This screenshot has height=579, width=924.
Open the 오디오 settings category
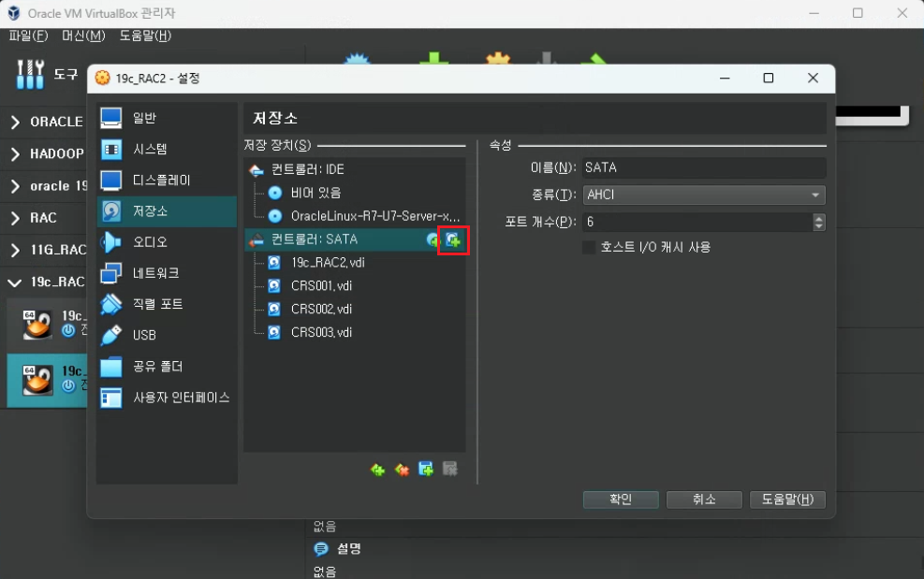pos(167,242)
